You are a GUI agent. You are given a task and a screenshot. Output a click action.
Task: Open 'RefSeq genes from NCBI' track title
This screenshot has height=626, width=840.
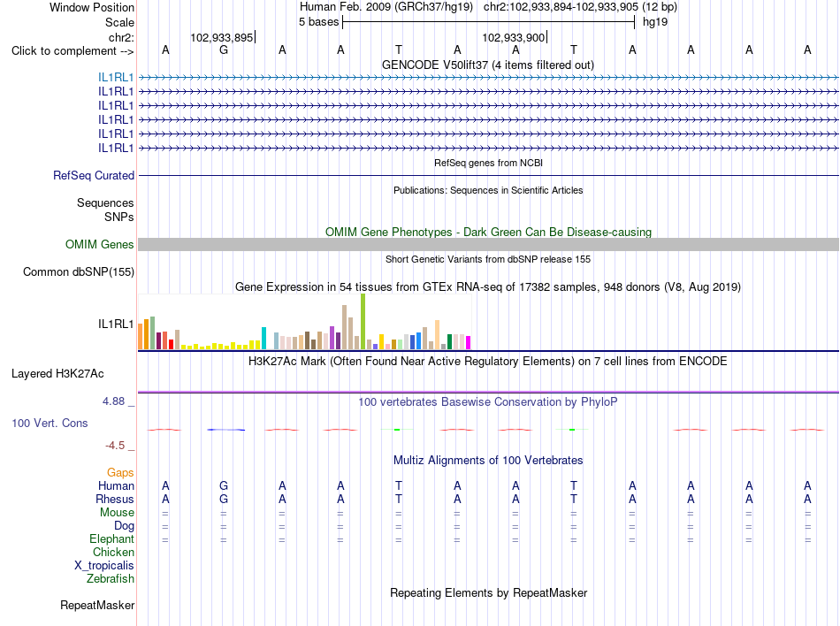[488, 163]
